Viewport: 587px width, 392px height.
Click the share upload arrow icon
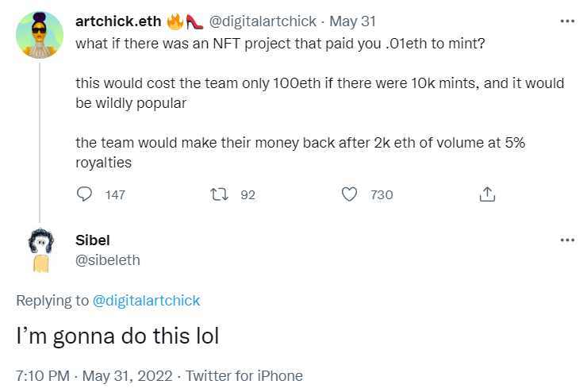coord(487,194)
